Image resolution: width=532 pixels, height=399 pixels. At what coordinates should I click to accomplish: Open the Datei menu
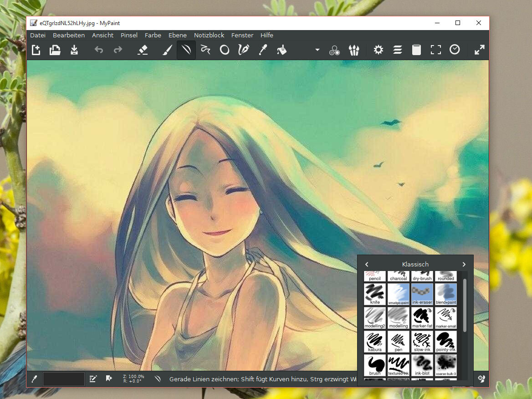(x=38, y=35)
